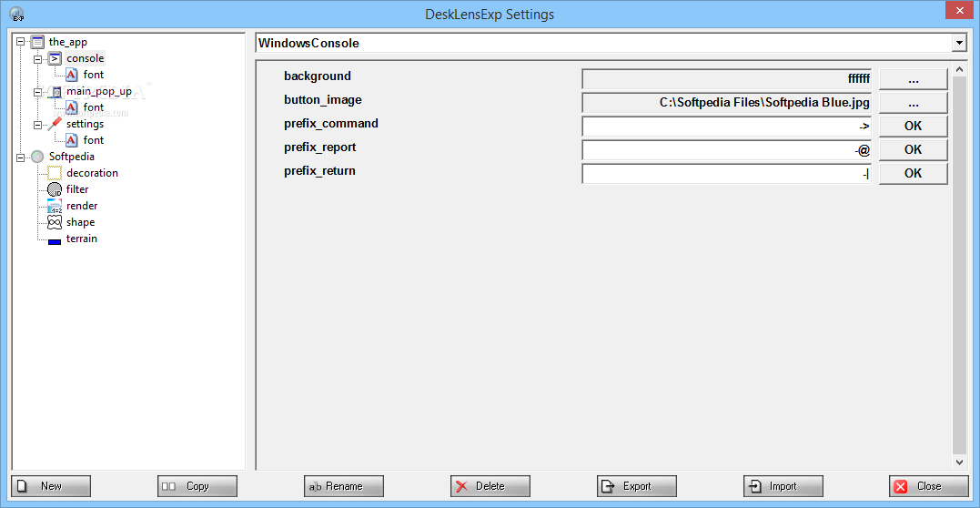The width and height of the screenshot is (980, 508).
Task: Click the settings screwdriver icon
Action: pyautogui.click(x=55, y=124)
